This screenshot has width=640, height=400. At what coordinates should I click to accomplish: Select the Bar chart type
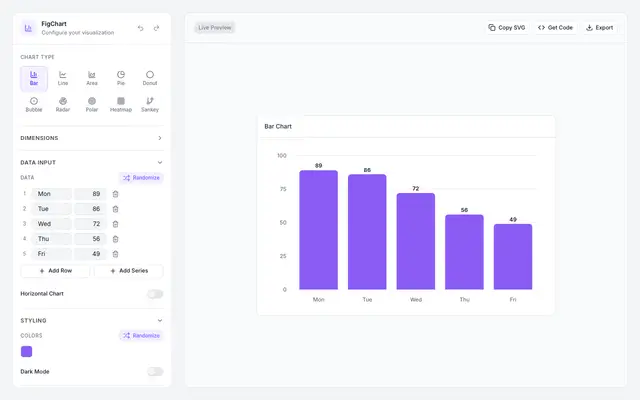click(x=34, y=78)
